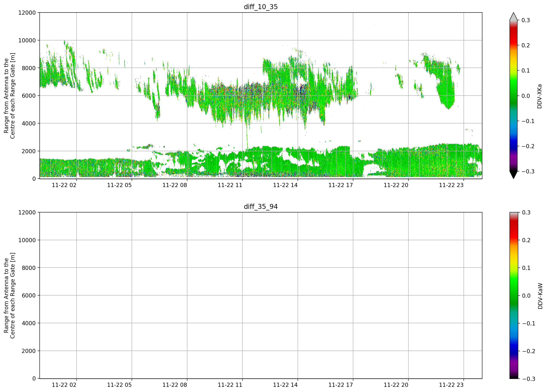Click the 11-22 11 time label under diff_10_35
Image resolution: width=547 pixels, height=392 pixels.
(x=230, y=185)
